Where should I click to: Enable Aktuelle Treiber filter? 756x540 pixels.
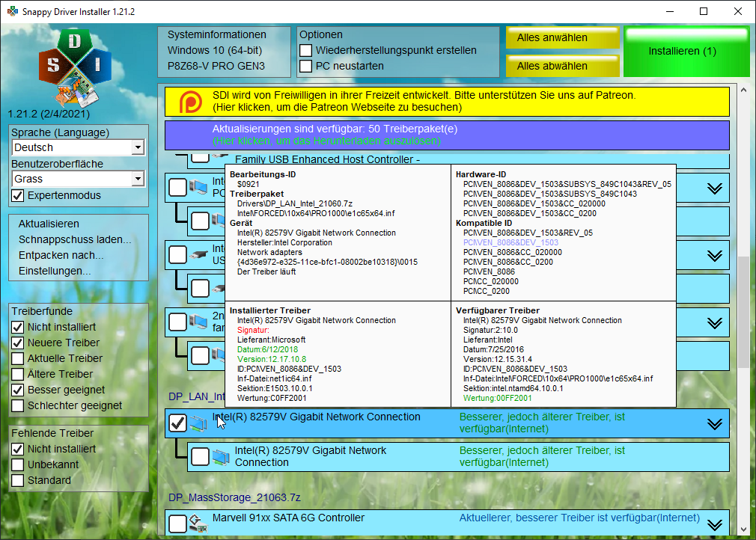pos(18,358)
